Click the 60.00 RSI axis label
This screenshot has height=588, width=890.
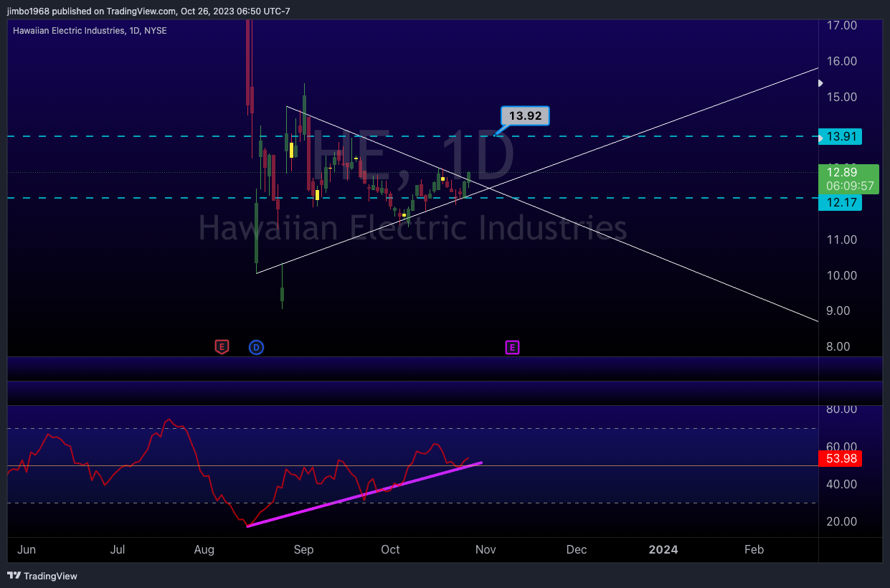point(842,447)
